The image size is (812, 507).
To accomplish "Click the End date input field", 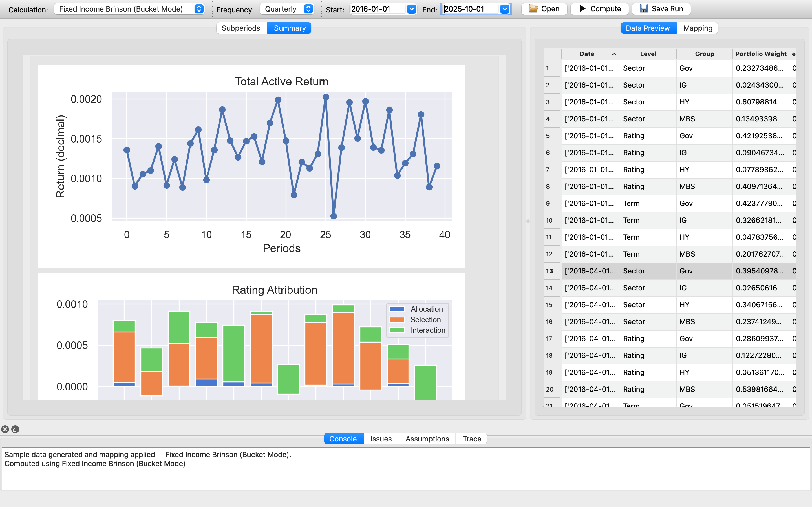I will [x=470, y=9].
